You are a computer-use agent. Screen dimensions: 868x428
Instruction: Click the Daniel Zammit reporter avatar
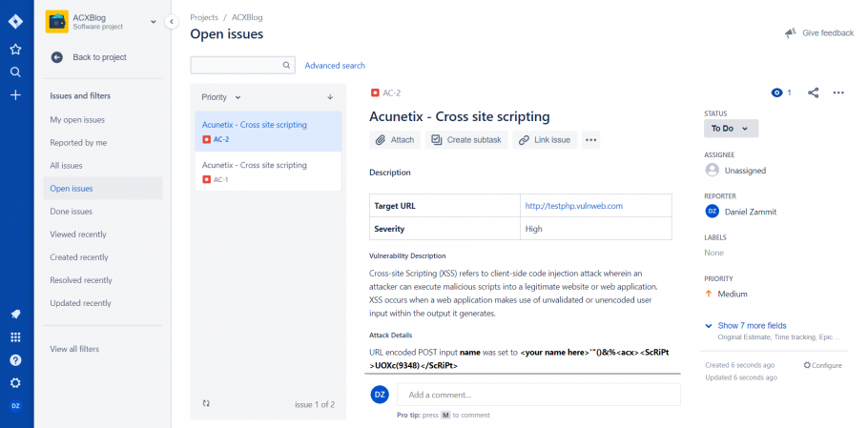pyautogui.click(x=712, y=212)
